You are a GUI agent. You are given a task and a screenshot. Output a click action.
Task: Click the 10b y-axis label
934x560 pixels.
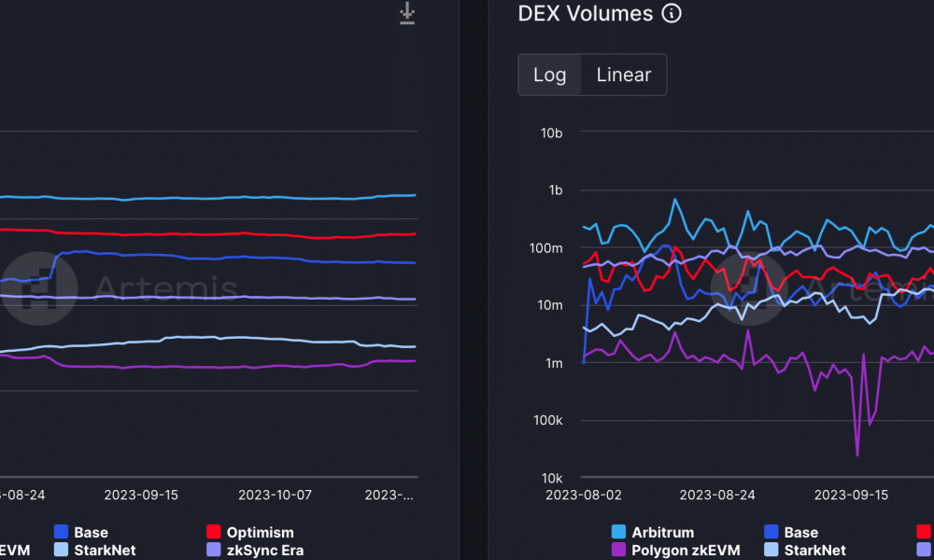(x=551, y=133)
